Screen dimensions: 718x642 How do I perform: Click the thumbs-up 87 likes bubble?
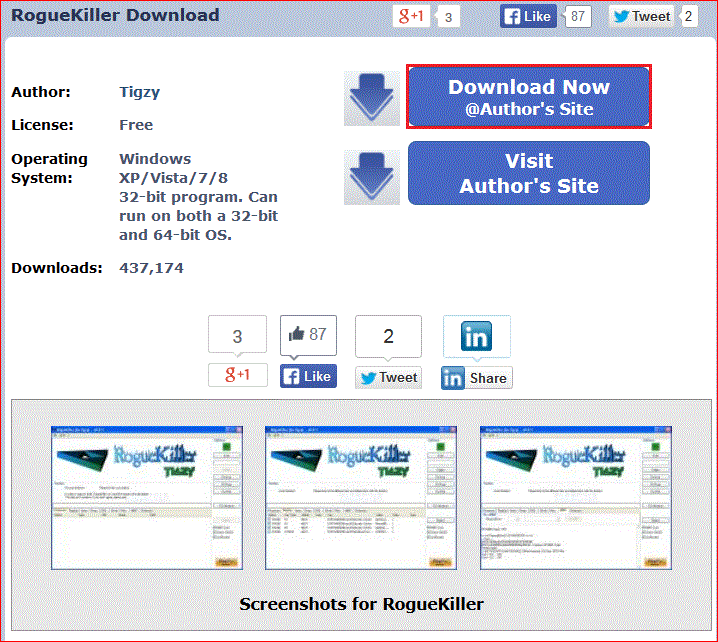tap(308, 335)
